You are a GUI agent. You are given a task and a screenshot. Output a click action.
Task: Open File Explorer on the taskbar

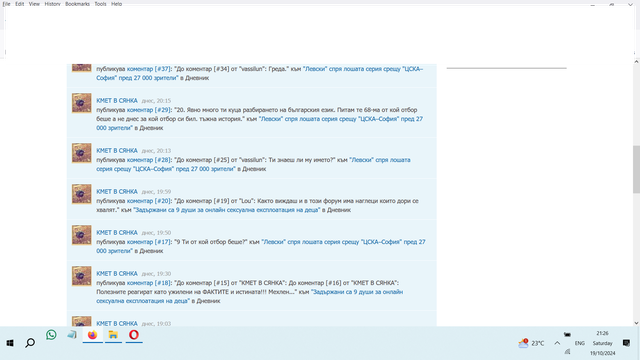click(x=113, y=335)
